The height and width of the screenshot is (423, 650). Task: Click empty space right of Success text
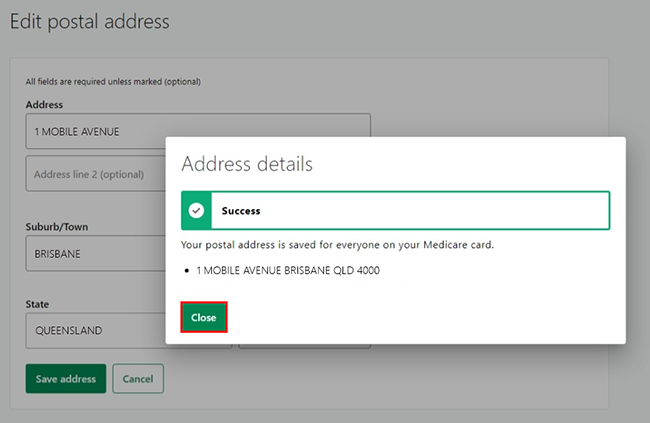(x=430, y=211)
